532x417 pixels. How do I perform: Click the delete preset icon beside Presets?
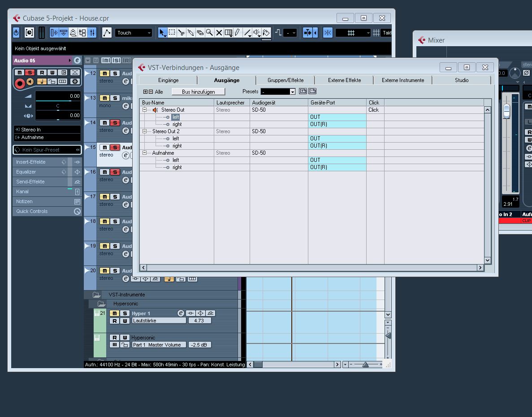click(312, 91)
